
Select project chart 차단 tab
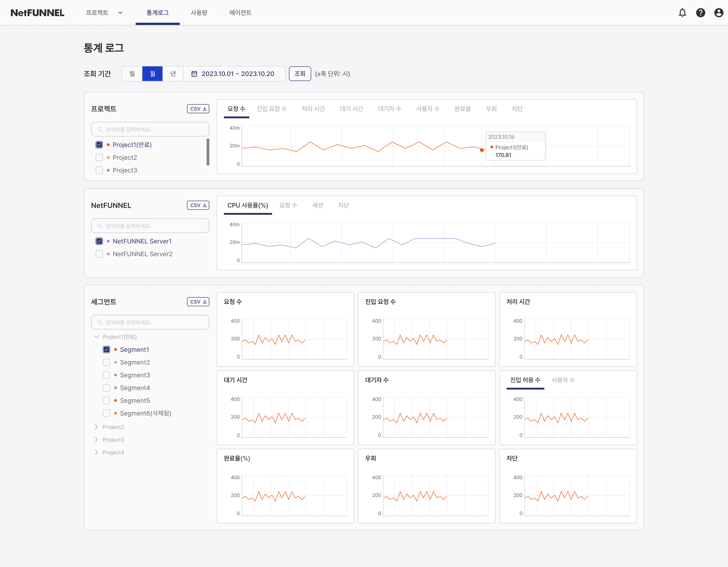(517, 109)
